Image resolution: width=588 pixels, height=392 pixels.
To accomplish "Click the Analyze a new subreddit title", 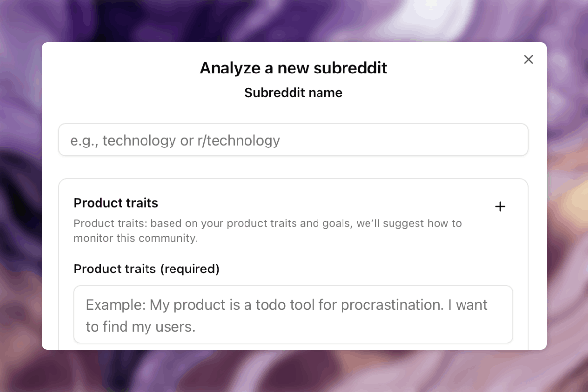I will coord(293,68).
